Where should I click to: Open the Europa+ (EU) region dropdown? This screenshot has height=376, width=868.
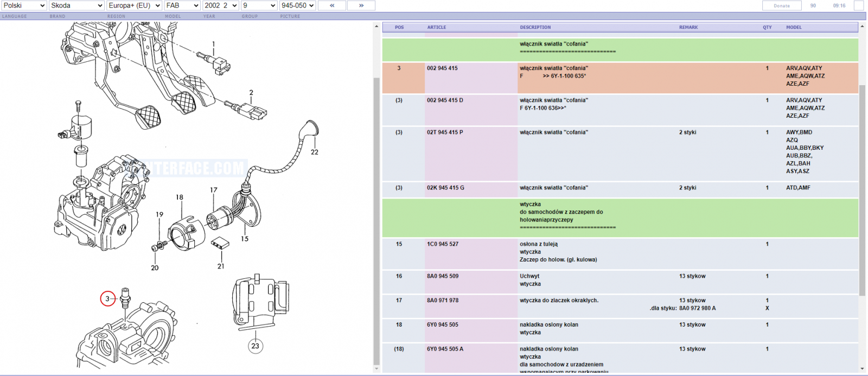coord(135,5)
